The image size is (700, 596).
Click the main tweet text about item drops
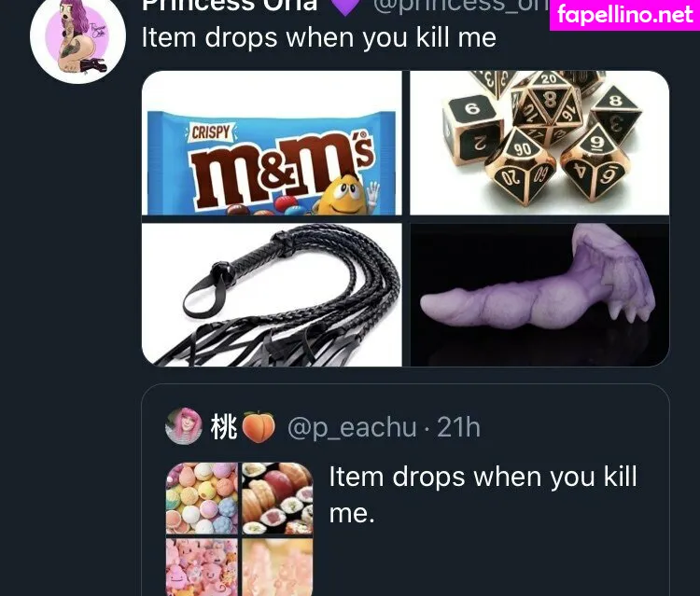click(x=319, y=37)
